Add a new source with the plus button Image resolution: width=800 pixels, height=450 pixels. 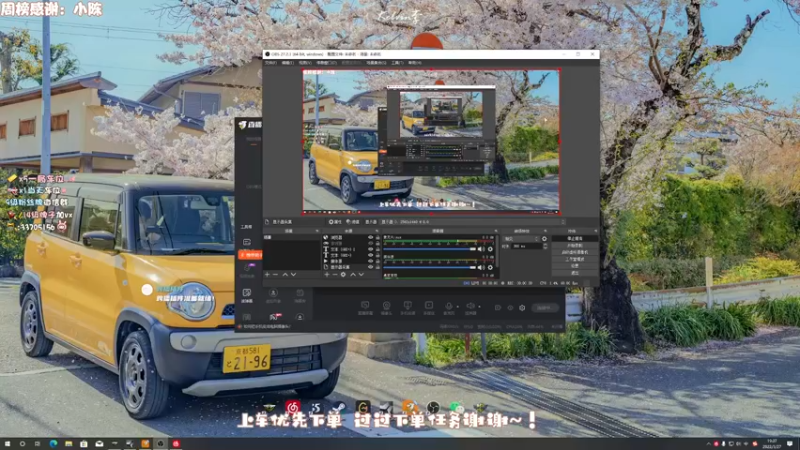(x=327, y=274)
